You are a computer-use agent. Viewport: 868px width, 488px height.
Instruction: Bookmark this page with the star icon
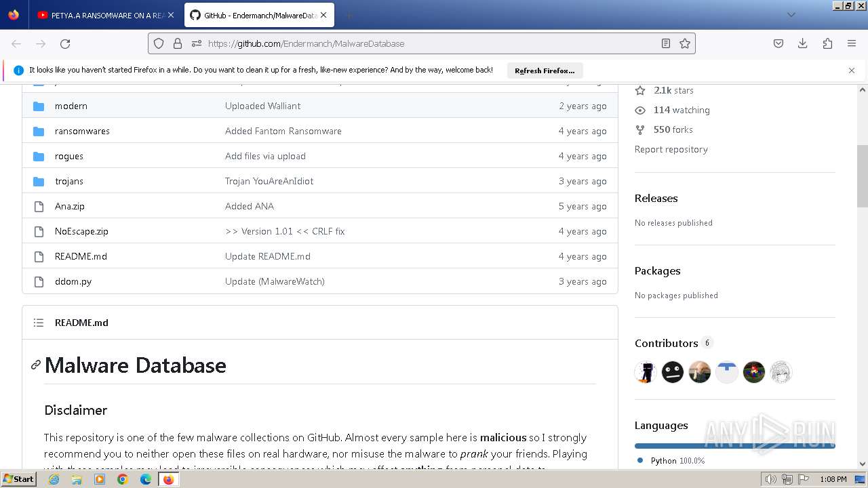685,43
